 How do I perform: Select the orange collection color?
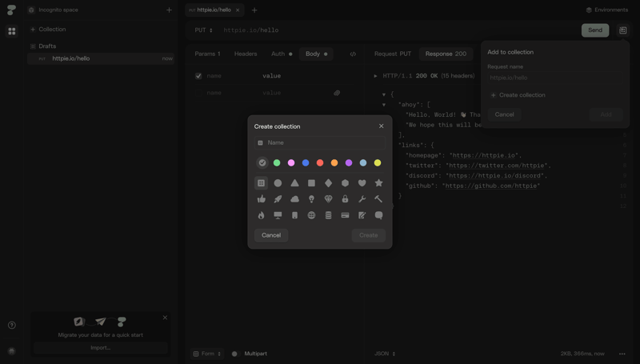(x=334, y=163)
